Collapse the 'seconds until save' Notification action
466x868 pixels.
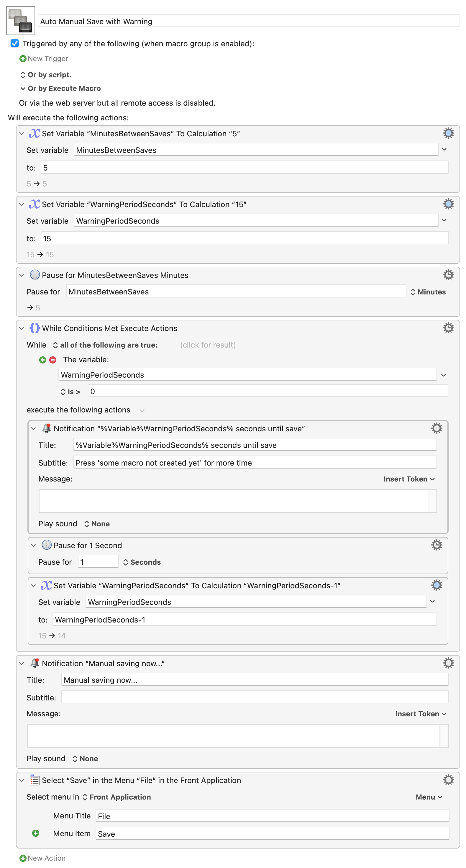tap(33, 429)
